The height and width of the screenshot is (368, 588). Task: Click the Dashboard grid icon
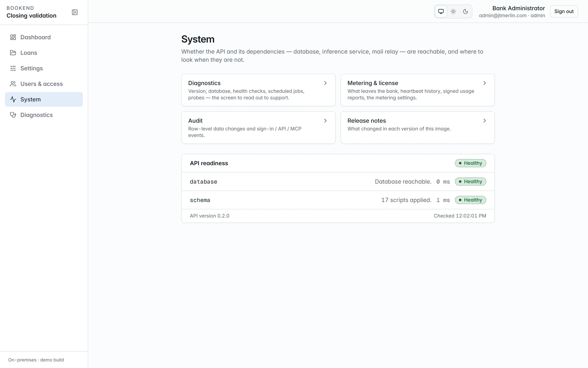13,37
